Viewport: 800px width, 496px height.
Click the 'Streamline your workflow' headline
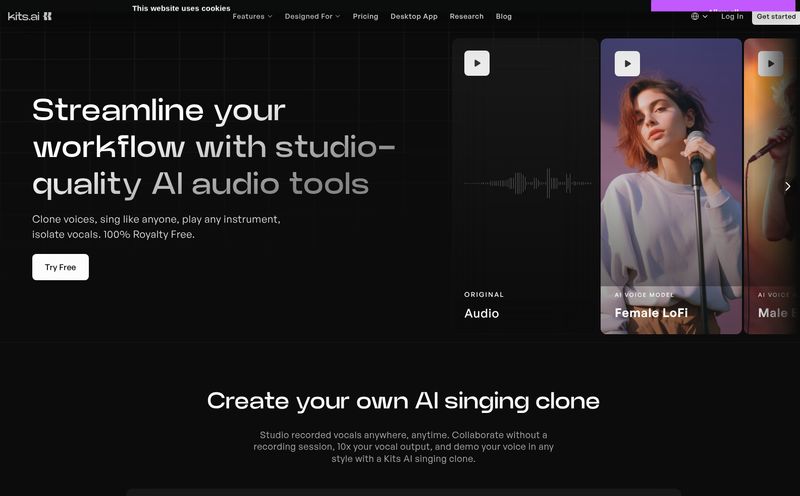pyautogui.click(x=214, y=147)
